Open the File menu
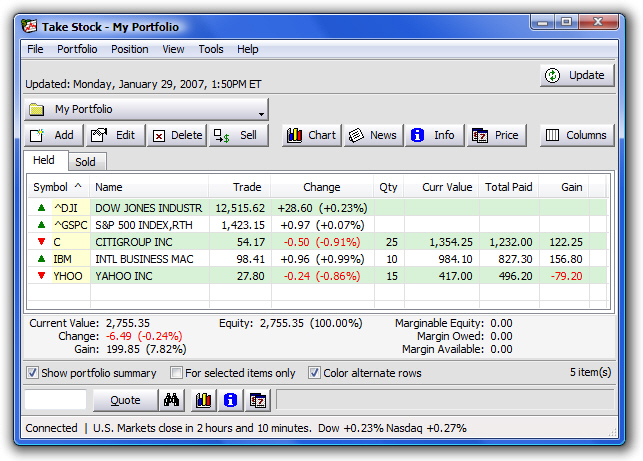The height and width of the screenshot is (461, 643). click(x=35, y=49)
